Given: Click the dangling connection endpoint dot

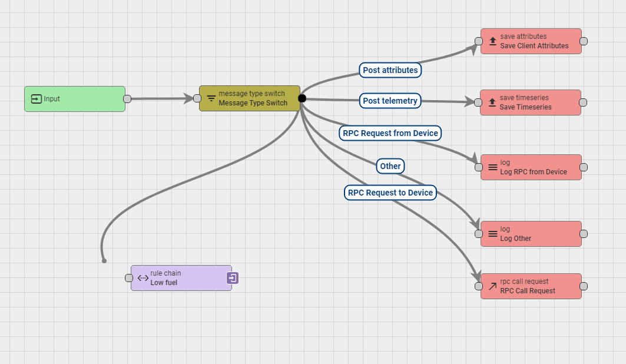Looking at the screenshot, I should tap(104, 260).
